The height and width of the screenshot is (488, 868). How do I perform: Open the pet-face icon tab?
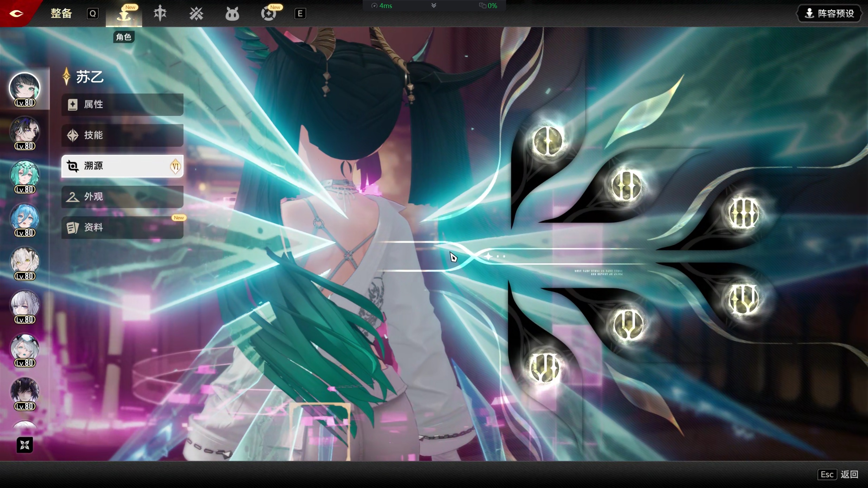232,14
